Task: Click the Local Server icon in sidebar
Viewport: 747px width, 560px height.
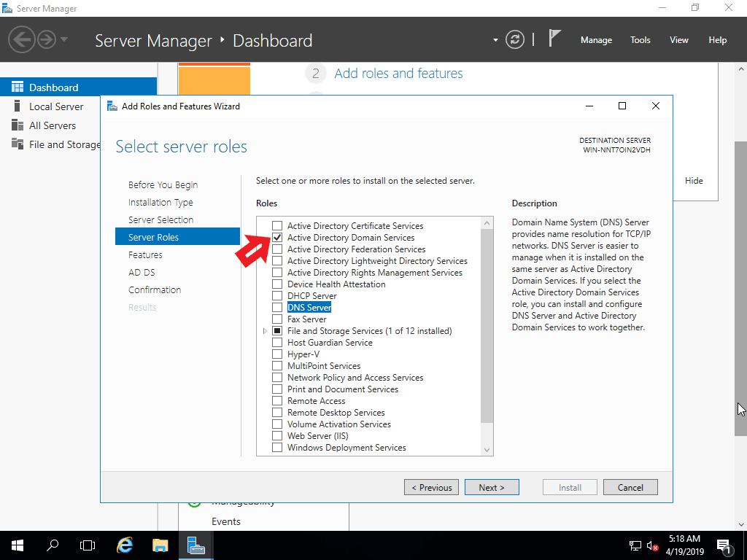Action: 18,106
